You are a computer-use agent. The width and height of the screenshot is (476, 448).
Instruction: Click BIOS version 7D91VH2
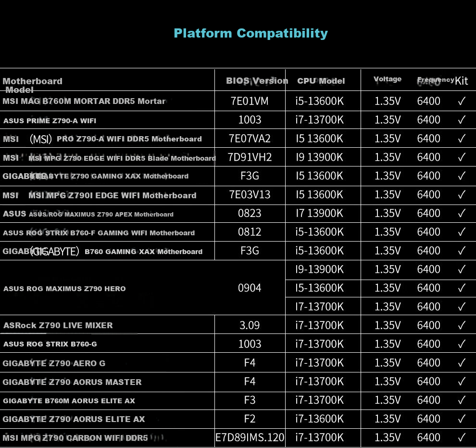pos(250,157)
